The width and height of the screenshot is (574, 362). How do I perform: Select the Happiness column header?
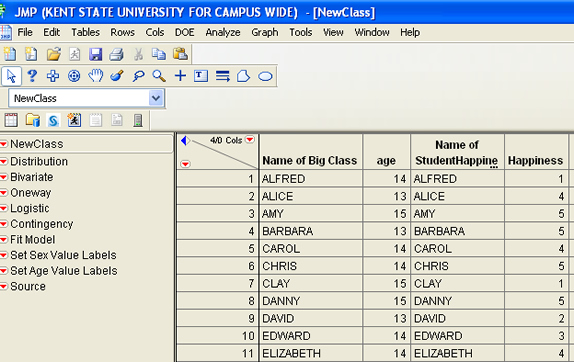pyautogui.click(x=536, y=152)
